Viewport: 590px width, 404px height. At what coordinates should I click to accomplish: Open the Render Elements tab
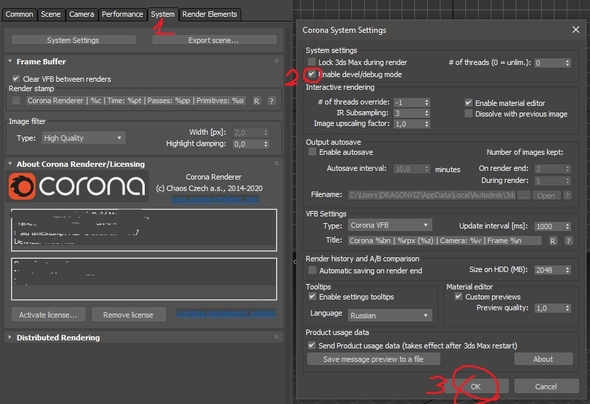click(x=210, y=14)
